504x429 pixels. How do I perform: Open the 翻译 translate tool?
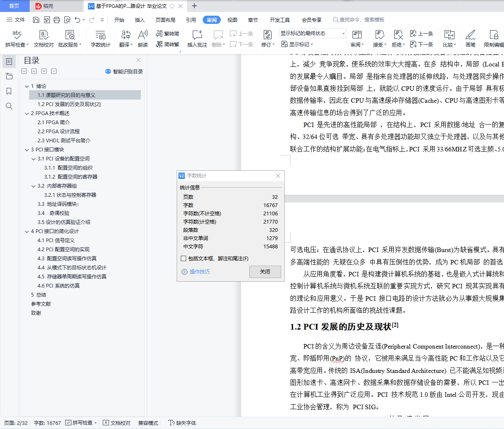click(x=125, y=39)
